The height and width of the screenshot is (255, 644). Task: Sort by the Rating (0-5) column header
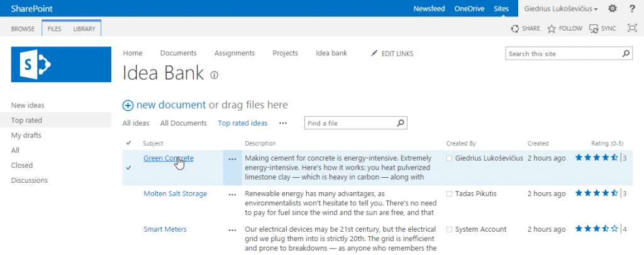607,143
